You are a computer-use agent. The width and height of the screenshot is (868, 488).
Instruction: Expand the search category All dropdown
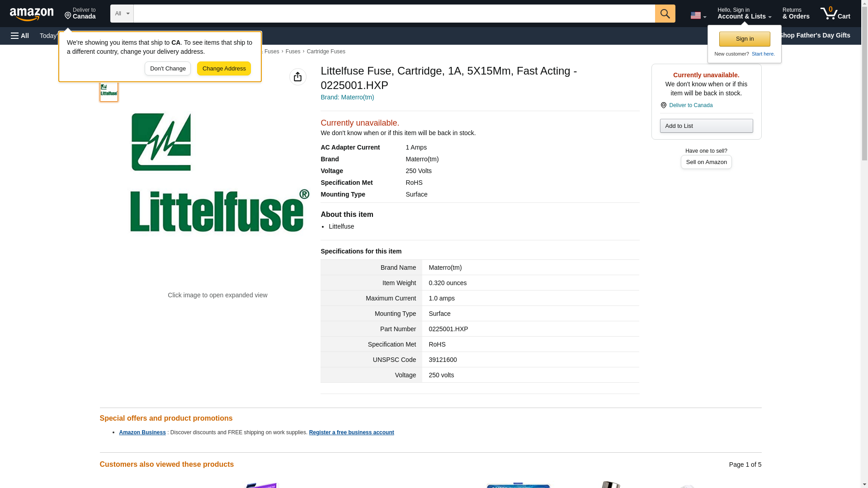pyautogui.click(x=122, y=14)
